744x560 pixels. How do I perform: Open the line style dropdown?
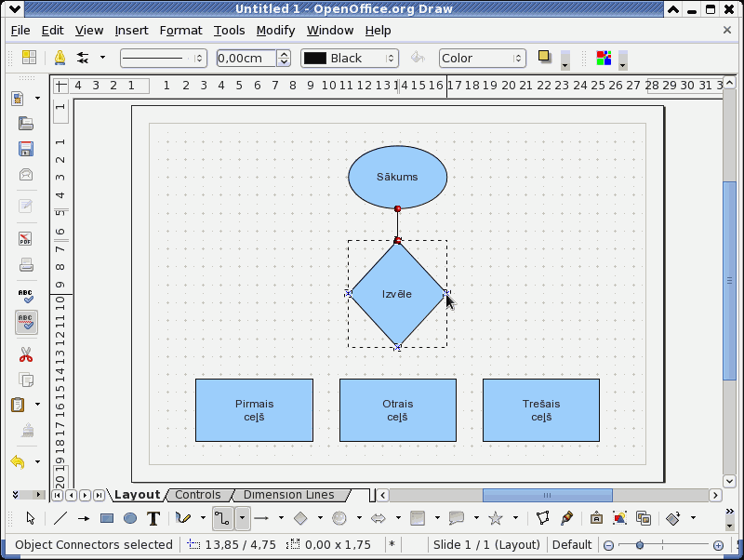(164, 59)
